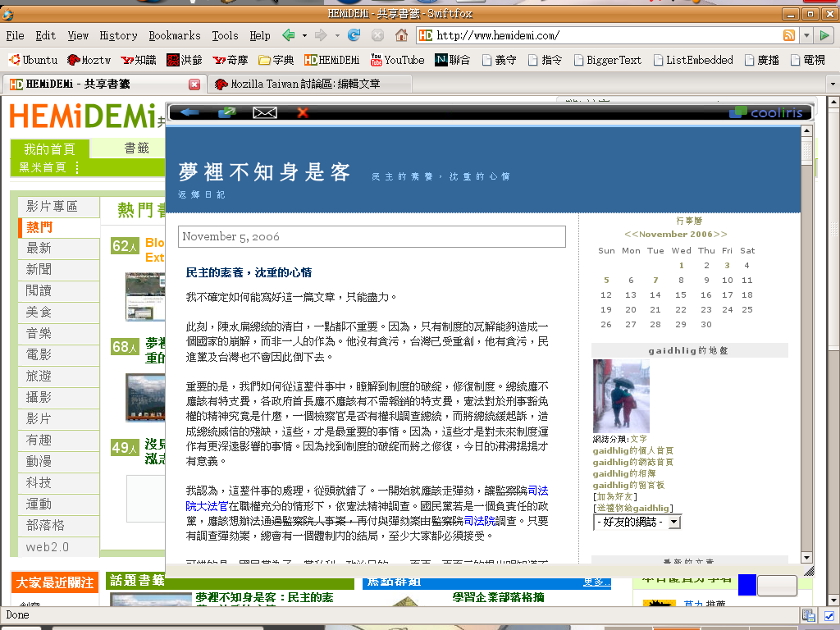Open Cooliris preview in new tab icon
Image resolution: width=840 pixels, height=630 pixels.
[227, 112]
